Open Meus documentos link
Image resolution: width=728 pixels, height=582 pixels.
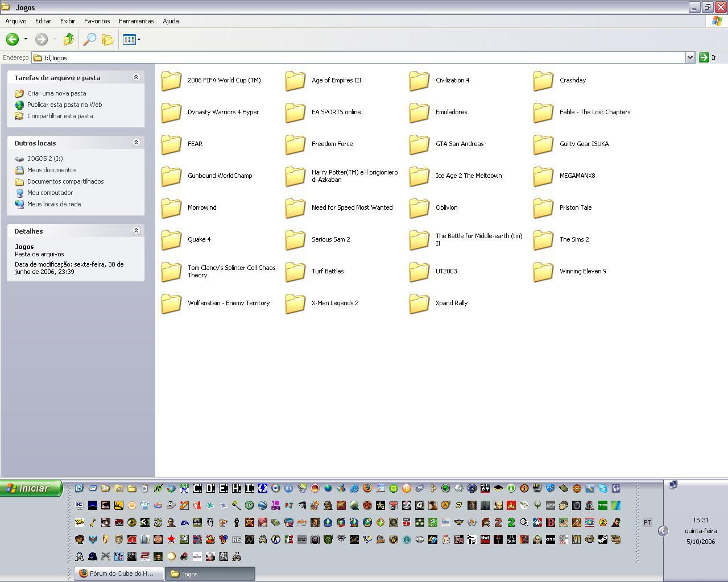pyautogui.click(x=52, y=170)
